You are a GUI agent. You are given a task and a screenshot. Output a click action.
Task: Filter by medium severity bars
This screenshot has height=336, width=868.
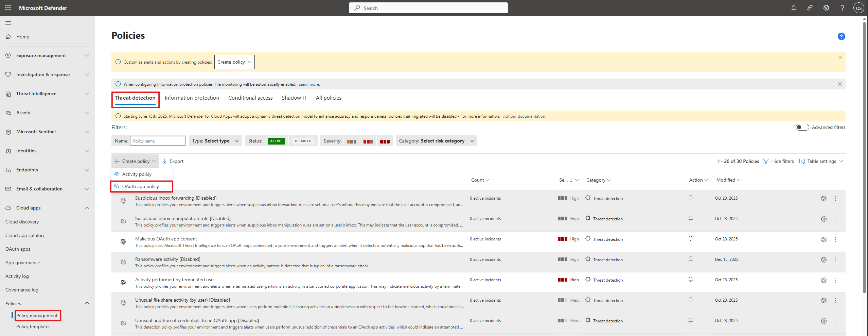368,141
